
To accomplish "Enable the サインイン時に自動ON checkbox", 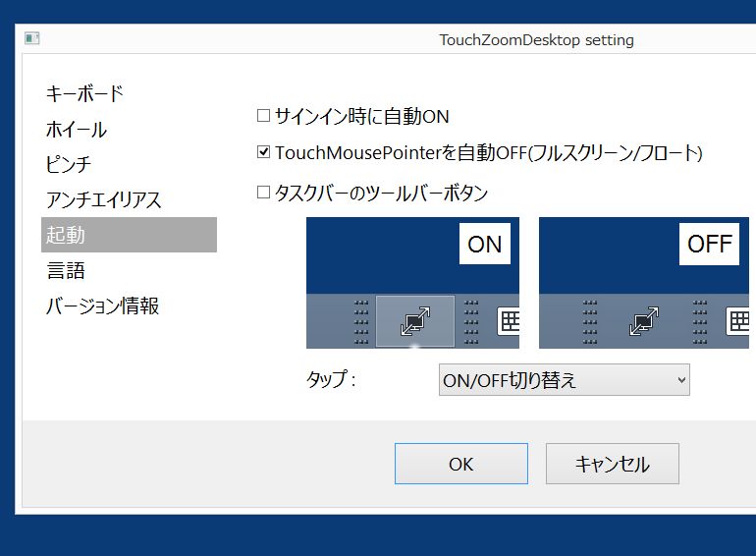I will pyautogui.click(x=263, y=116).
